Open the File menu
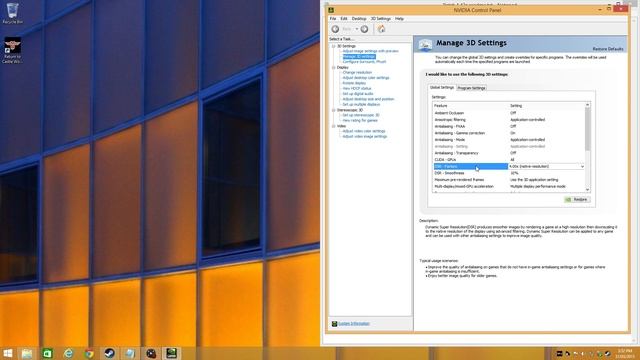 [x=333, y=19]
